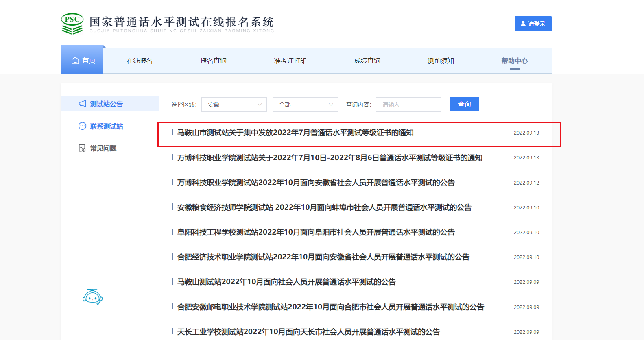Go to the 准考证打印 tab
Viewport: 644px width, 340px height.
(x=290, y=61)
